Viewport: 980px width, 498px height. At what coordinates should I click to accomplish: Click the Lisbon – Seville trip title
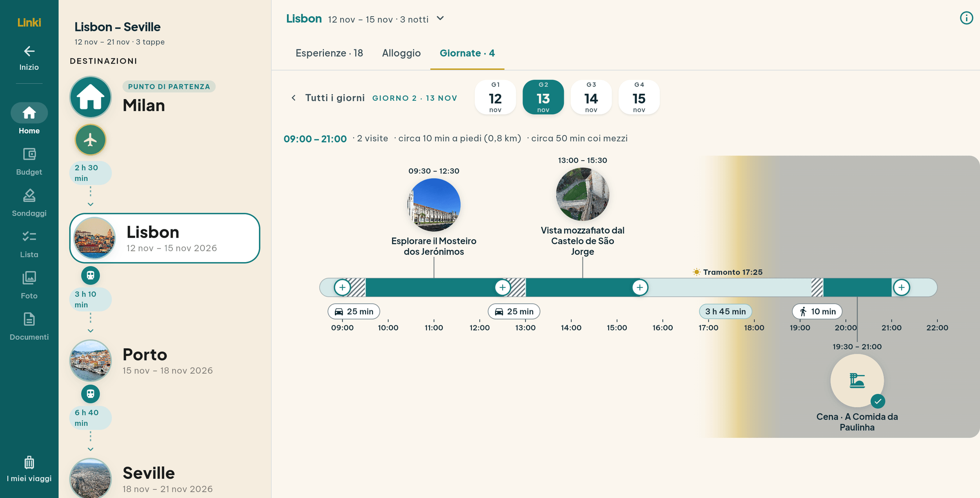(x=117, y=27)
